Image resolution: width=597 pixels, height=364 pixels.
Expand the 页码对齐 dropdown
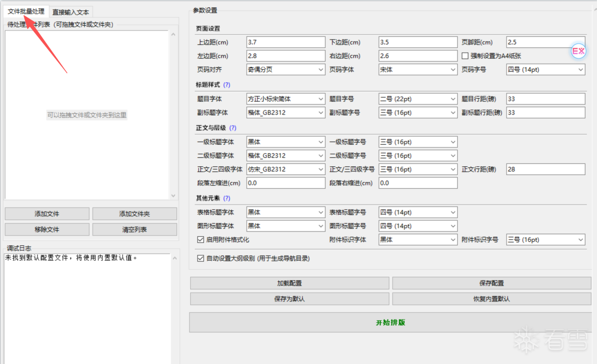pos(286,70)
